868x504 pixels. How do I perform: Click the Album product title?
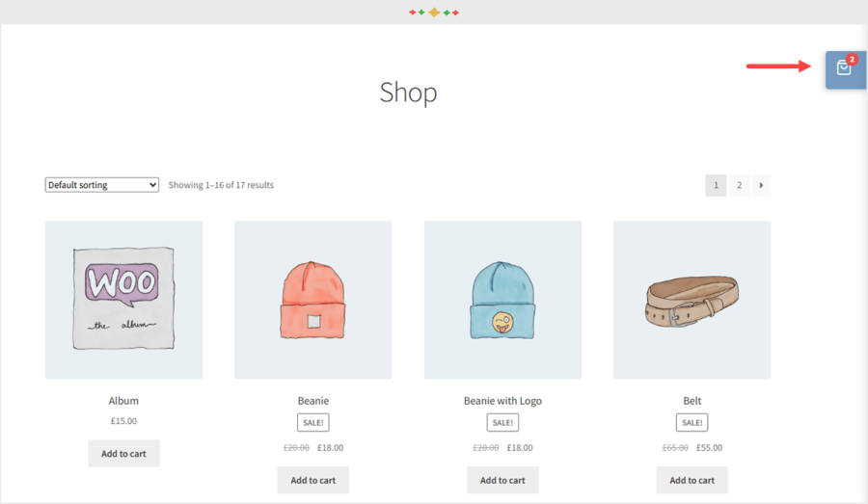pyautogui.click(x=123, y=401)
